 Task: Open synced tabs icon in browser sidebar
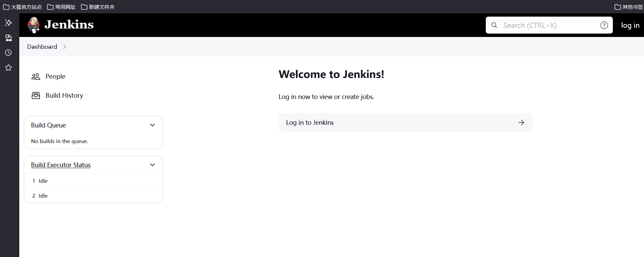(8, 38)
